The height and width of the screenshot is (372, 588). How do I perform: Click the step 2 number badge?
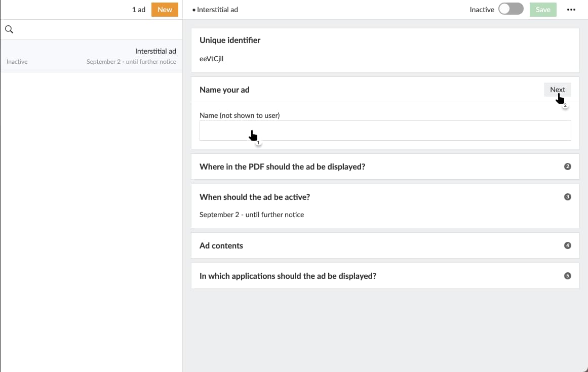point(567,167)
